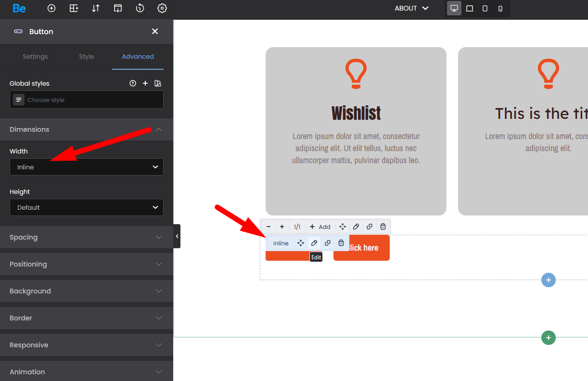Add new element via plus-circle icon
This screenshot has height=381, width=588.
click(x=51, y=8)
